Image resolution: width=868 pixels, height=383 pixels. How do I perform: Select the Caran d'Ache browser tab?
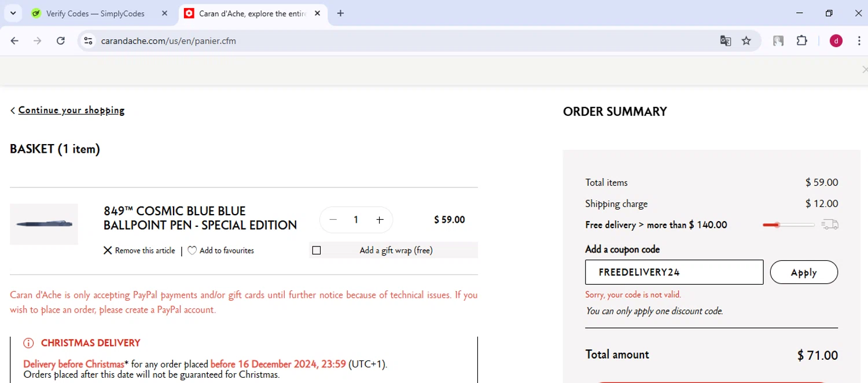252,13
